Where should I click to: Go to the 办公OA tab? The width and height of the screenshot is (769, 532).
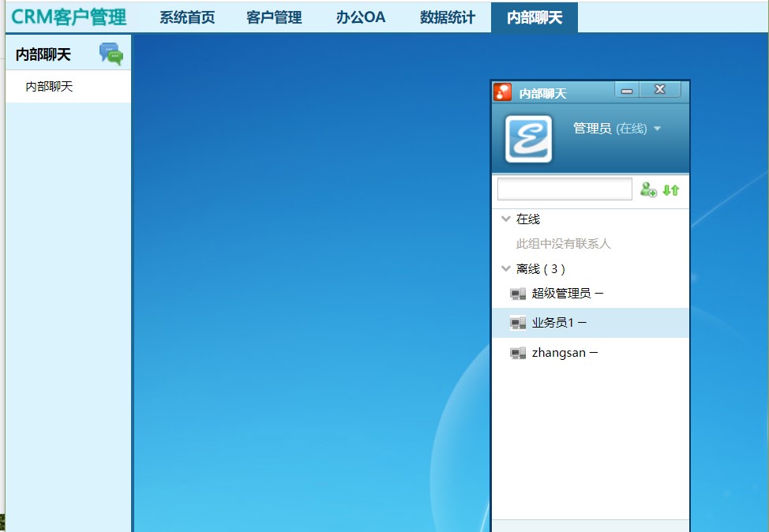[361, 17]
